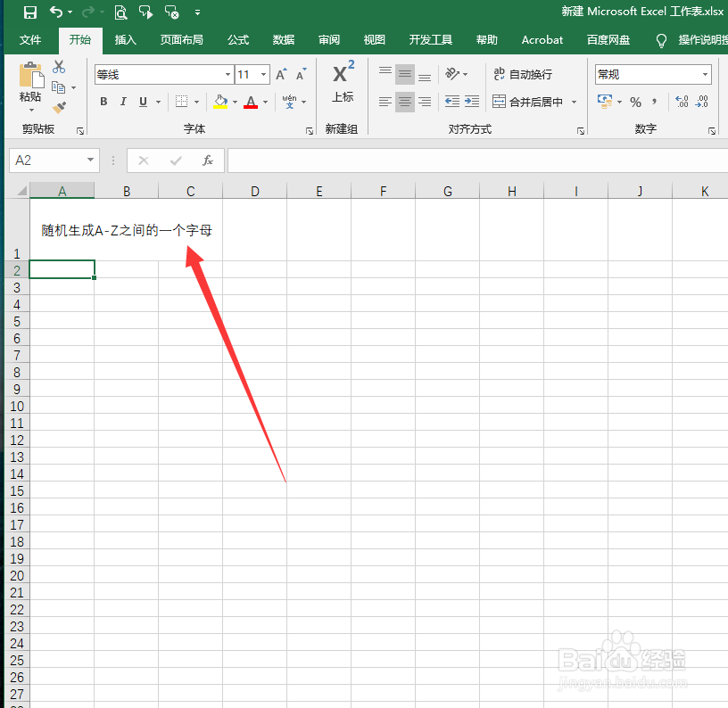
Task: Switch to the 公式 ribbon tab
Action: tap(237, 39)
